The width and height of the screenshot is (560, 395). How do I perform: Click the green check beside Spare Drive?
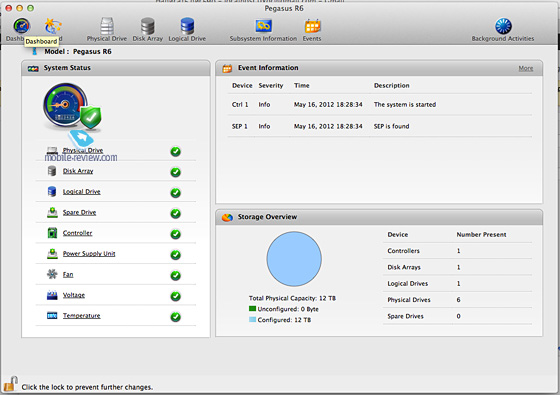175,214
